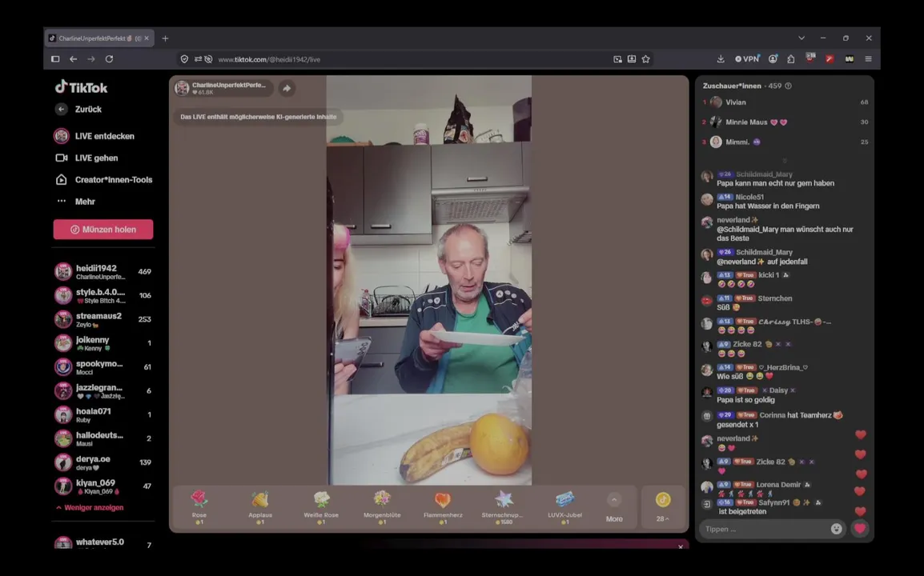Reload the page in browser
924x576 pixels.
pyautogui.click(x=109, y=59)
